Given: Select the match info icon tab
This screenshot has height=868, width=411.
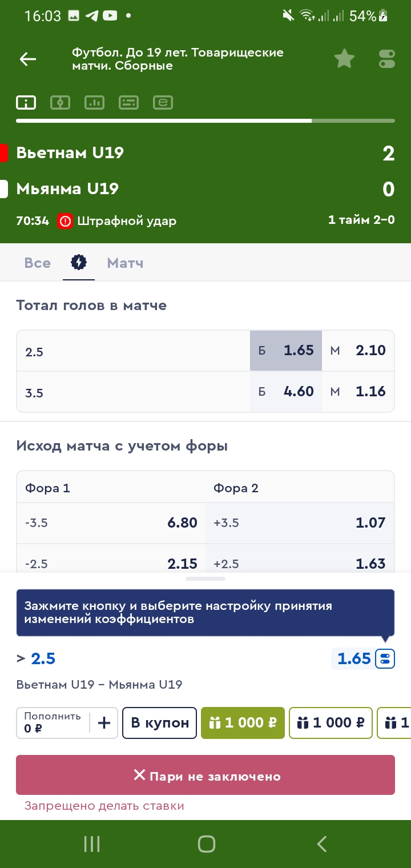Looking at the screenshot, I should coord(26,103).
